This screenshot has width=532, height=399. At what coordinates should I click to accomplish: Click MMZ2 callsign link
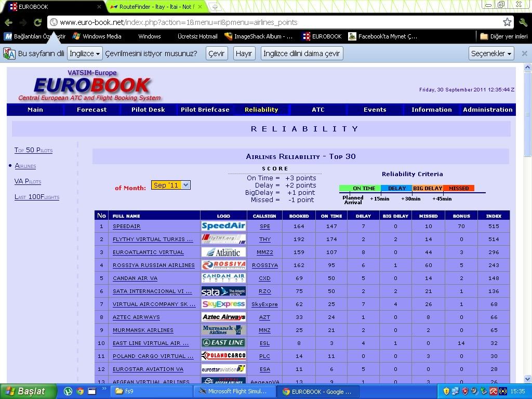pyautogui.click(x=264, y=252)
